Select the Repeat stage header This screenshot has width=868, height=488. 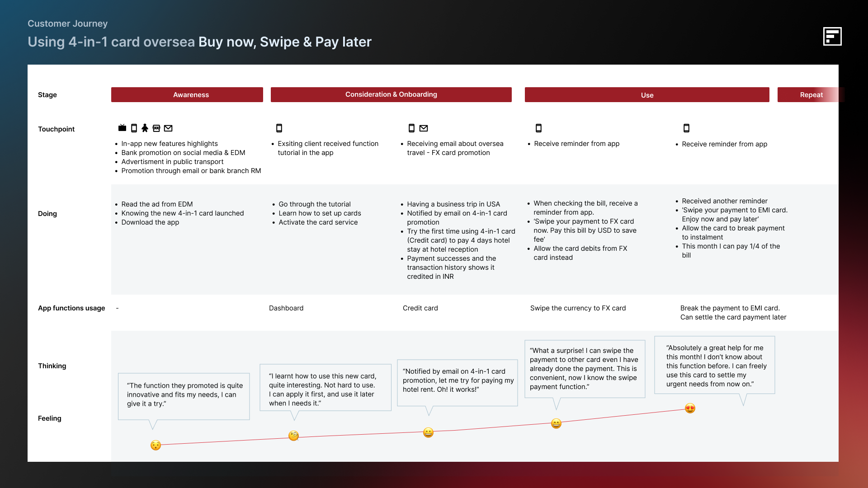coord(811,95)
